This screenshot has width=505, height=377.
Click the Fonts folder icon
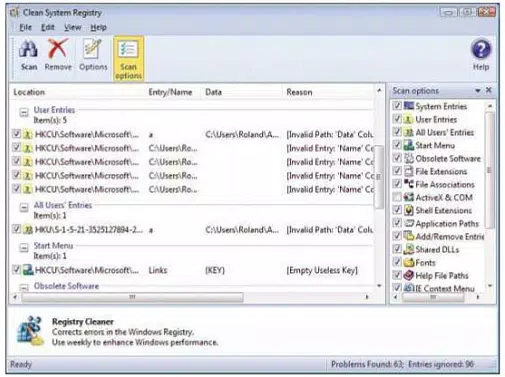409,262
